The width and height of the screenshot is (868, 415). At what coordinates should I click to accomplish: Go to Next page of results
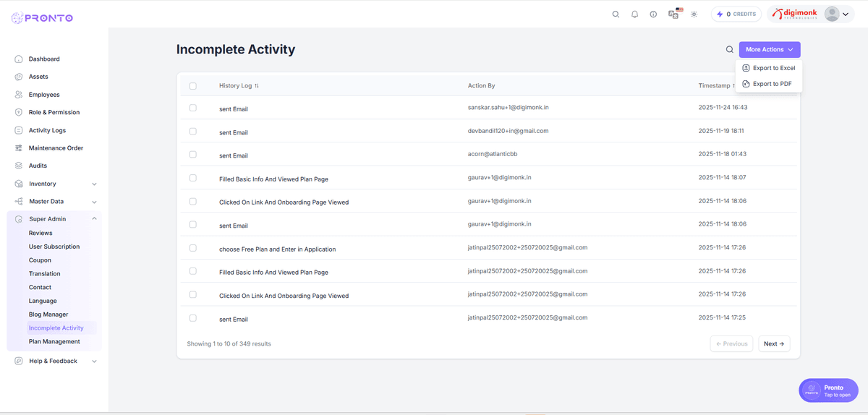pos(773,344)
